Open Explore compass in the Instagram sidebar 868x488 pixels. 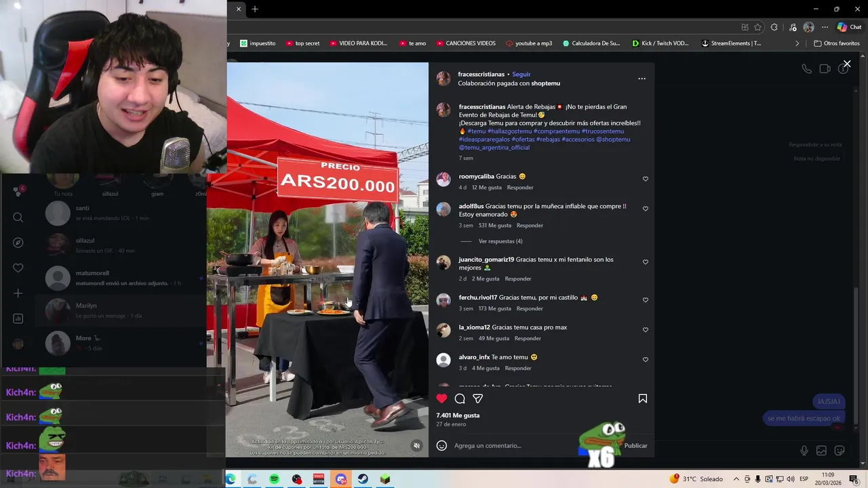tap(18, 243)
